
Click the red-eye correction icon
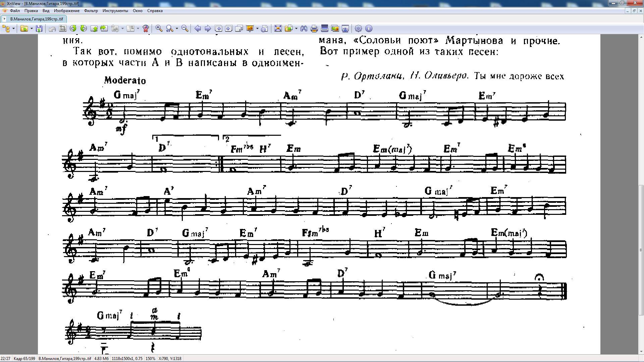(x=146, y=28)
